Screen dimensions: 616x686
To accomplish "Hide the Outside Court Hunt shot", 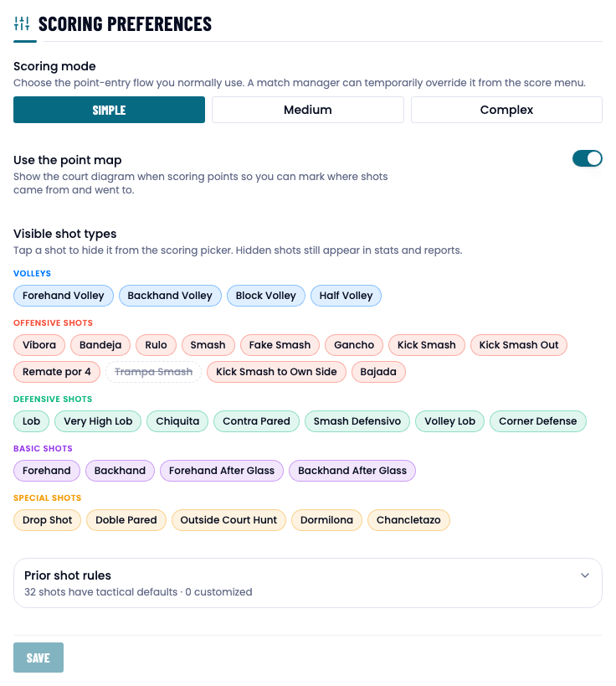I will tap(228, 520).
